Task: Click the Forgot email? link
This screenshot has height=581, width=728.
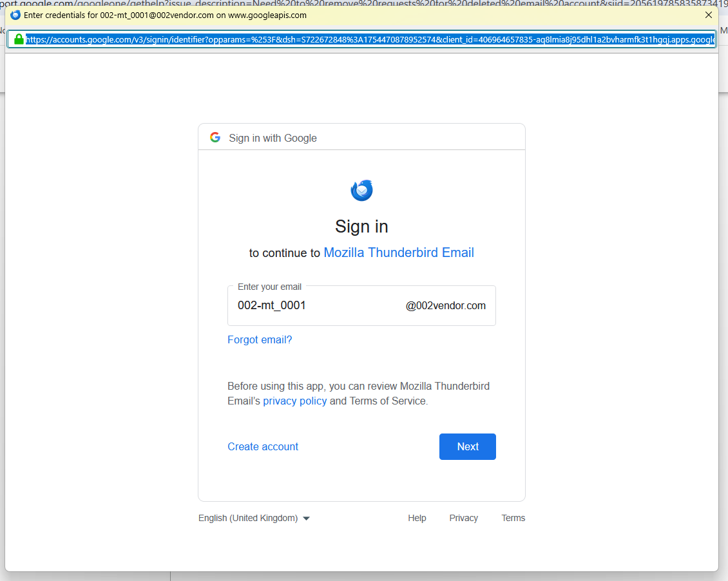Action: 260,339
